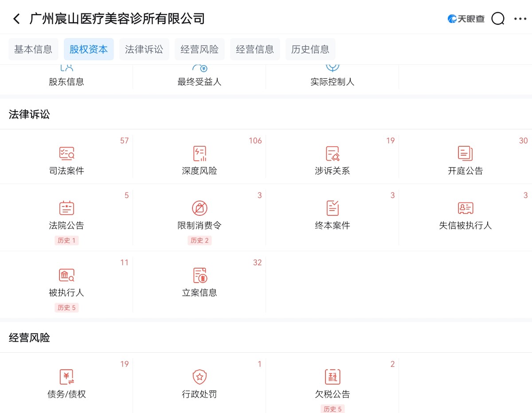Select the 历史信息 tab
Screen dimensions: 532x413
click(x=310, y=49)
